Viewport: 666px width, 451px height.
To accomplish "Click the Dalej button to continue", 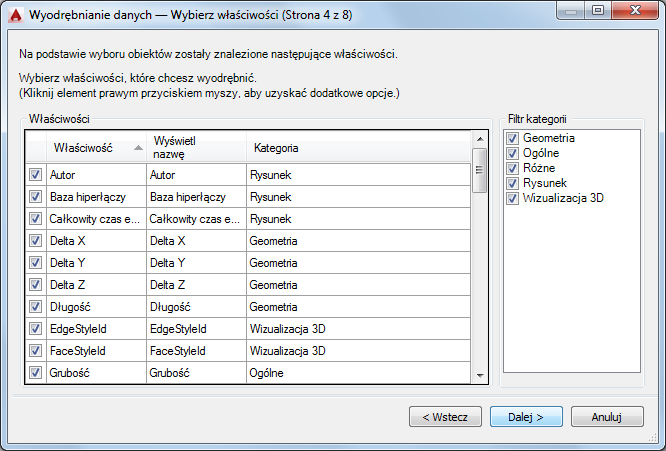I will click(526, 417).
